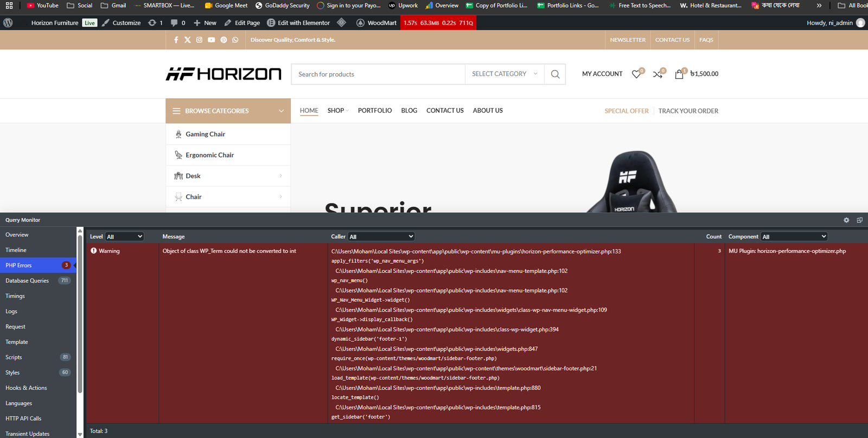Click the Newsletter link
Image resolution: width=868 pixels, height=438 pixels.
coord(628,40)
